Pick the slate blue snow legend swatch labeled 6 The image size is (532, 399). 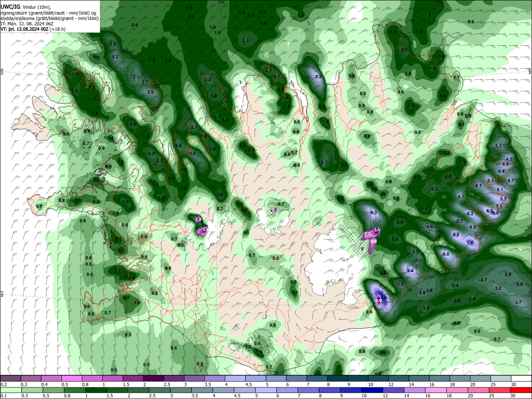[x=296, y=379]
